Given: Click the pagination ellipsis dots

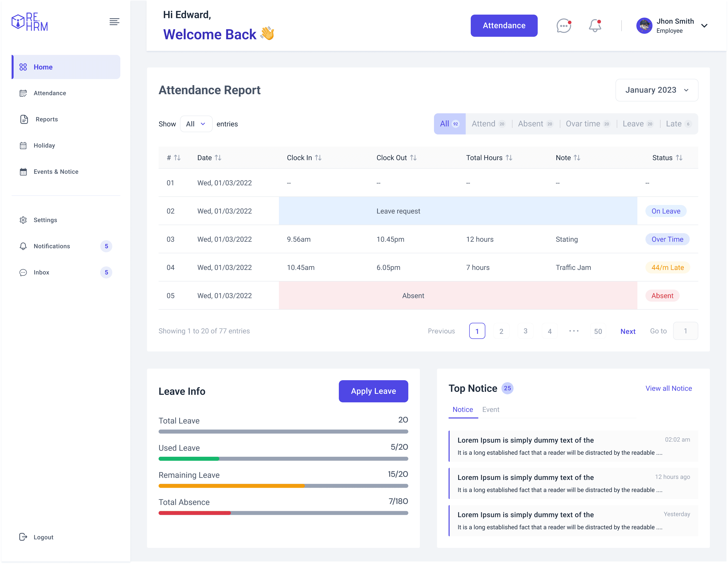Looking at the screenshot, I should click(x=574, y=331).
